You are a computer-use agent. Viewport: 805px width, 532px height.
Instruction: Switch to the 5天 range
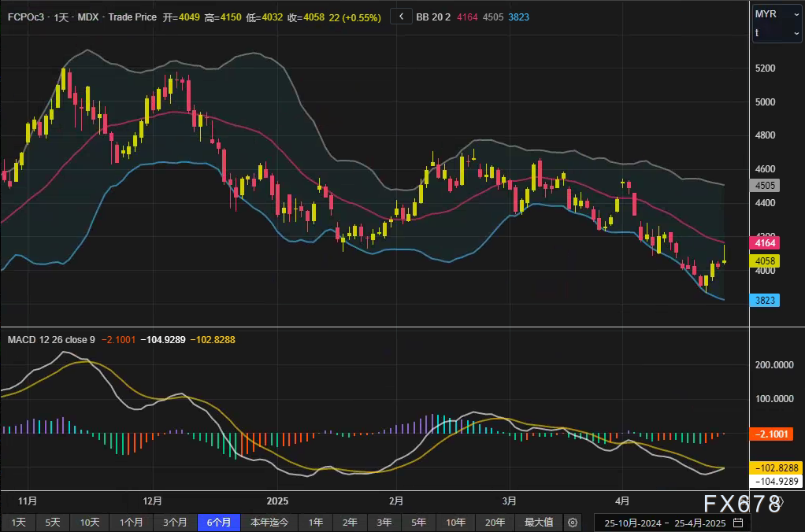tap(53, 523)
